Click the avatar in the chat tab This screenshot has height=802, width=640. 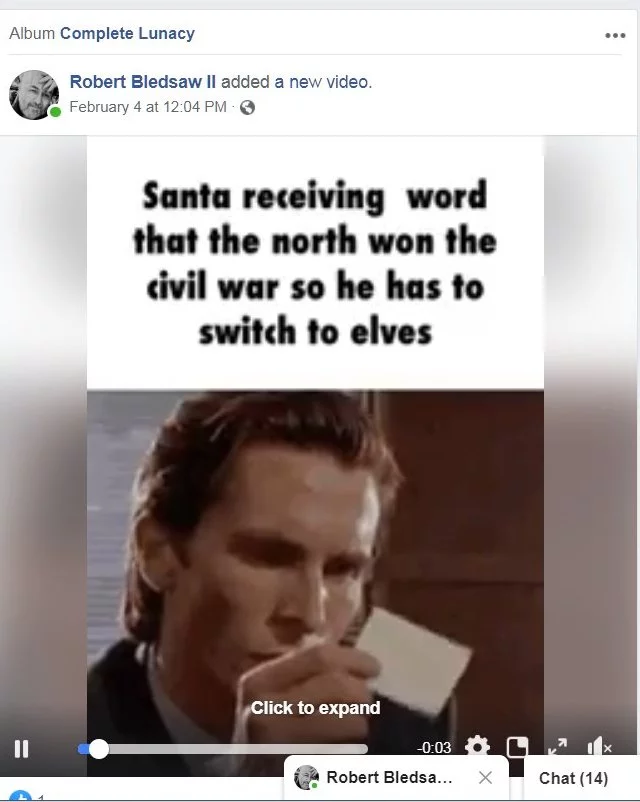point(306,777)
